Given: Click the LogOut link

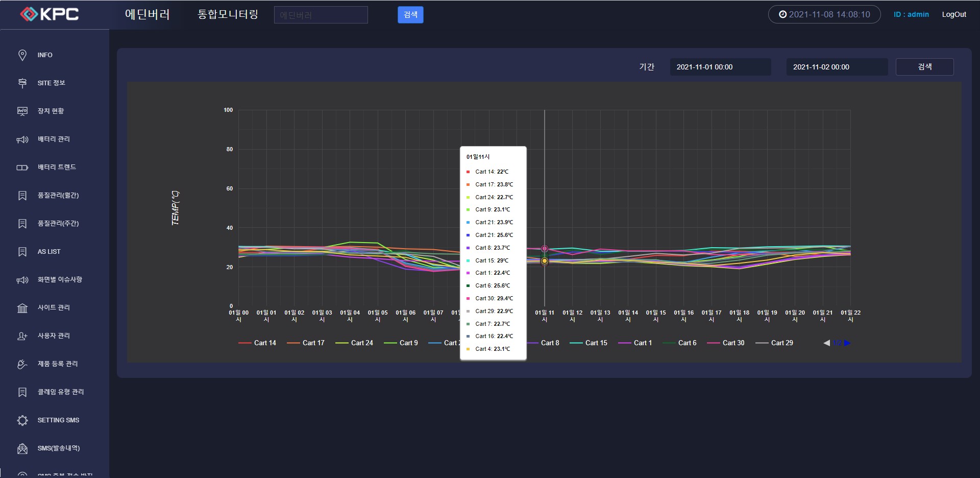Looking at the screenshot, I should [953, 14].
